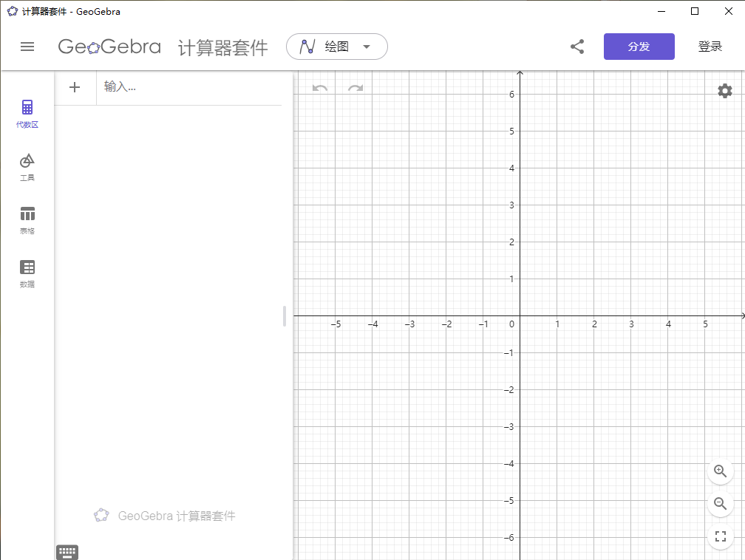745x560 pixels.
Task: Click the undo arrow icon
Action: pos(319,87)
